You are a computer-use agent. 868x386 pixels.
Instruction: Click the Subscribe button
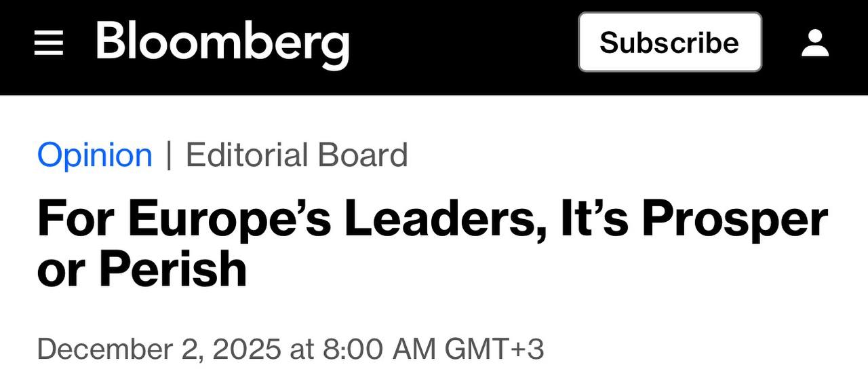(670, 42)
